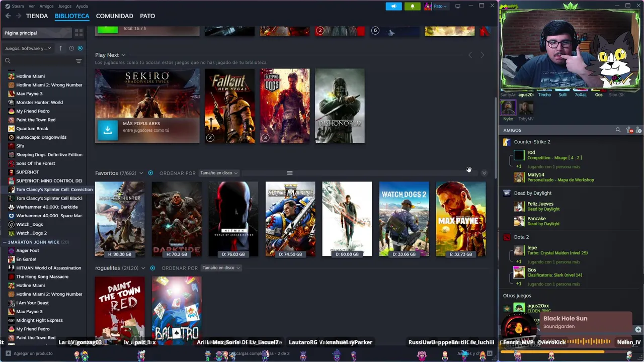Click the Página principal button

click(x=37, y=33)
